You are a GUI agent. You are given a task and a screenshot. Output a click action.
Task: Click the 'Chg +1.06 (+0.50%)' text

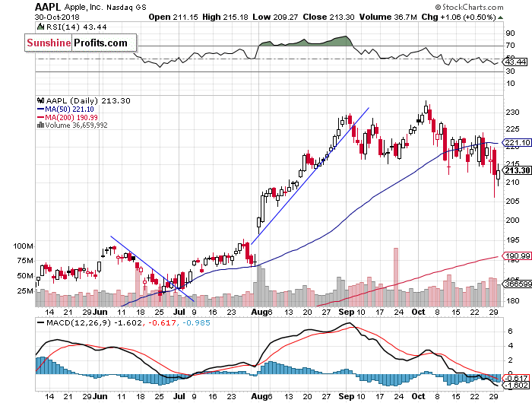click(x=459, y=17)
